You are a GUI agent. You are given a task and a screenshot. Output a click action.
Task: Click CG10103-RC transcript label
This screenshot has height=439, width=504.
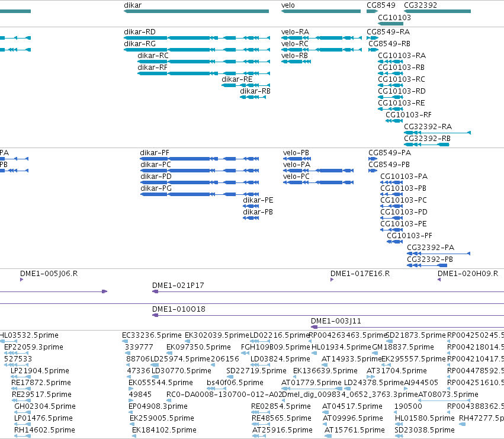[402, 79]
